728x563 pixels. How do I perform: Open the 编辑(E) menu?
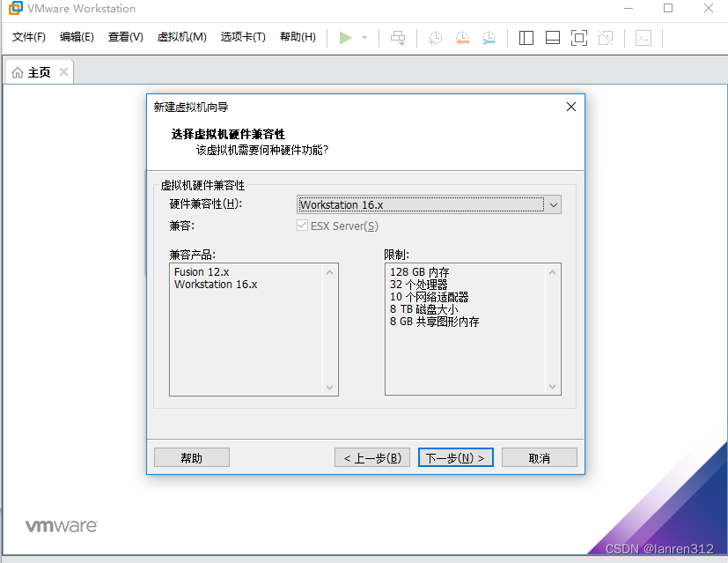coord(77,37)
